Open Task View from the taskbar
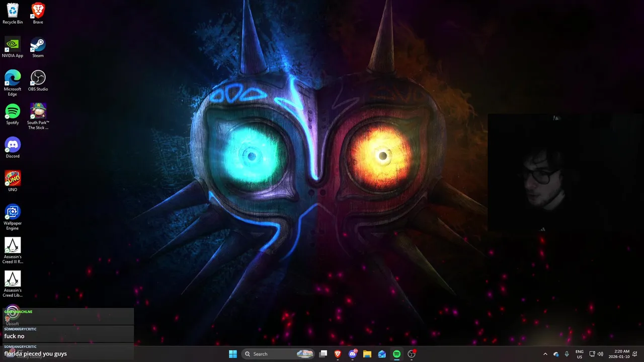 [x=324, y=354]
